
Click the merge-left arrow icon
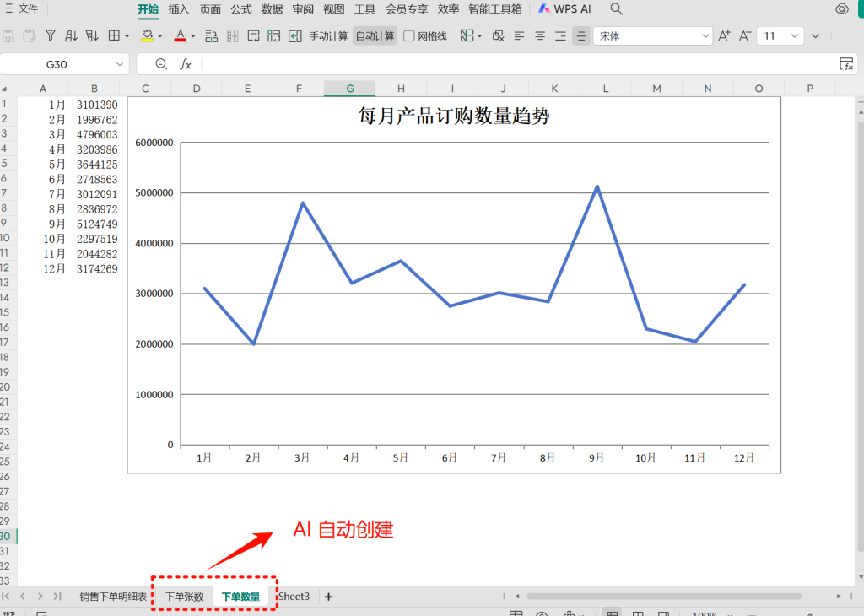tap(294, 35)
